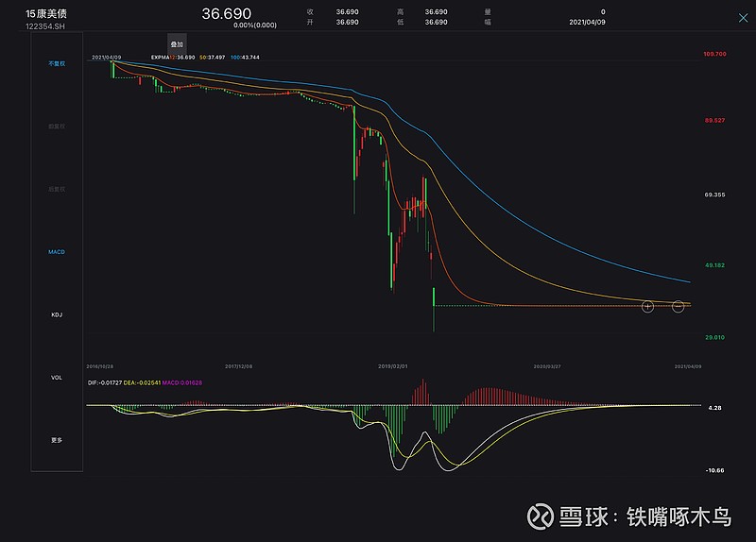Switch to the KDJ indicator

[x=57, y=314]
